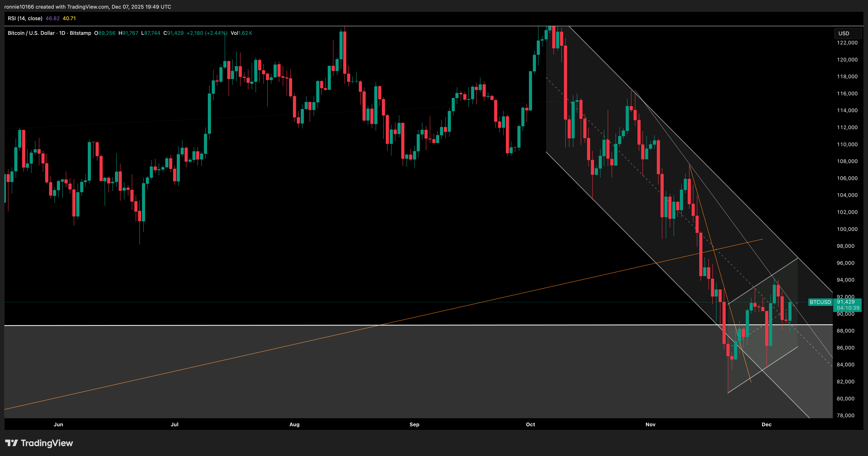Click the TradingView wordmark text
The width and height of the screenshot is (868, 456).
tap(47, 443)
